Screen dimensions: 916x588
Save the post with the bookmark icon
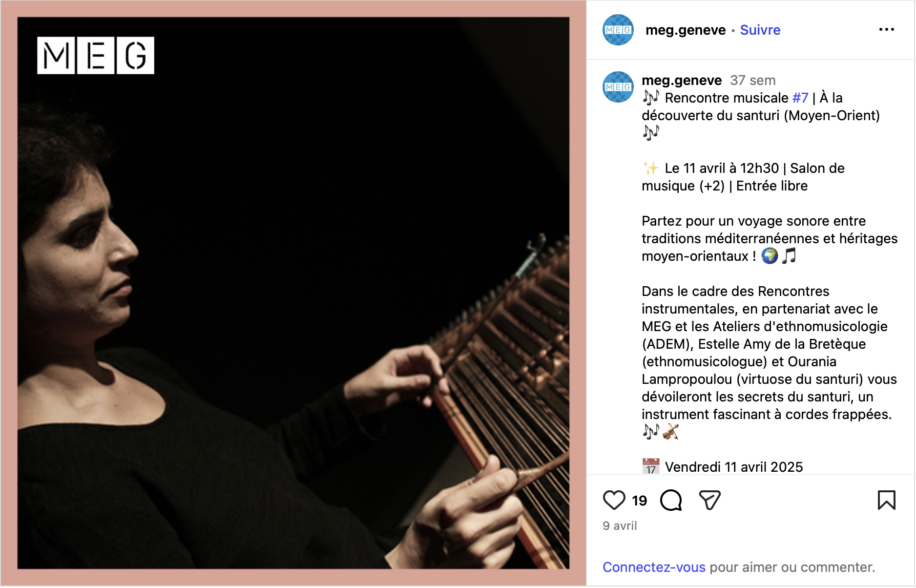click(x=886, y=500)
